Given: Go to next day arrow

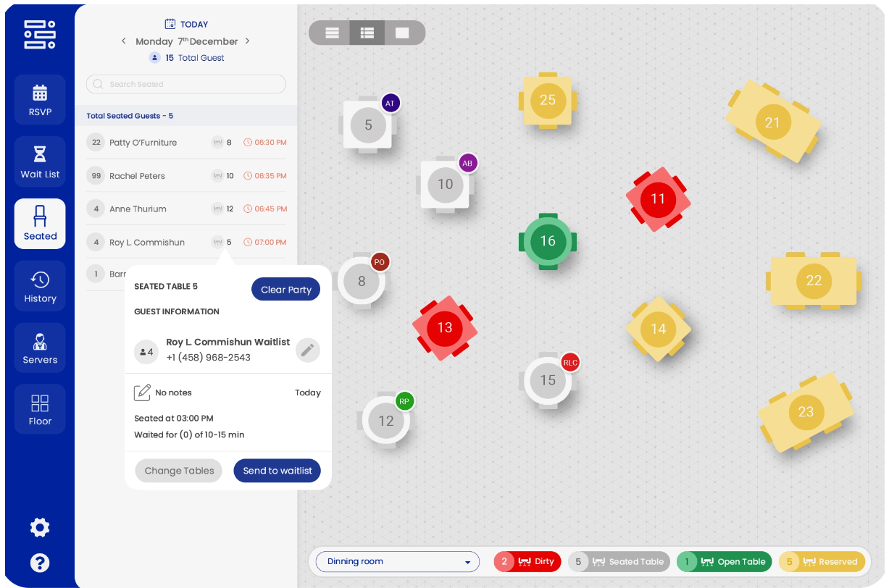Looking at the screenshot, I should click(248, 41).
